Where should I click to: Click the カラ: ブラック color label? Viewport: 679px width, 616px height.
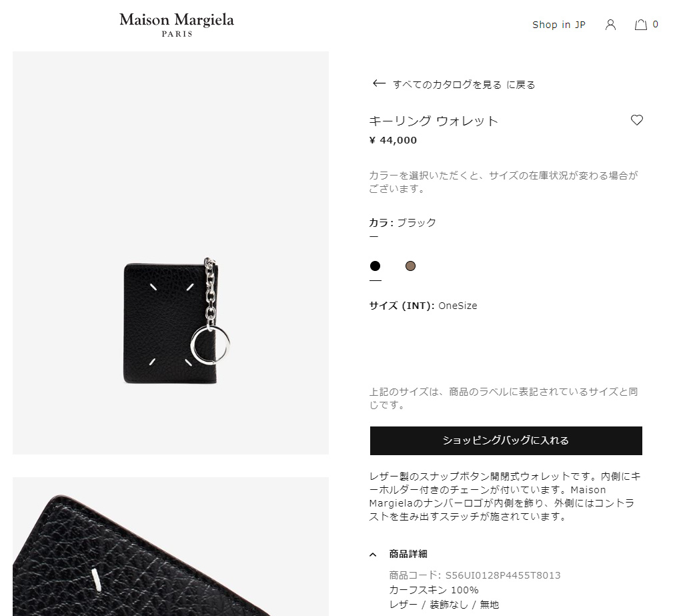(402, 223)
